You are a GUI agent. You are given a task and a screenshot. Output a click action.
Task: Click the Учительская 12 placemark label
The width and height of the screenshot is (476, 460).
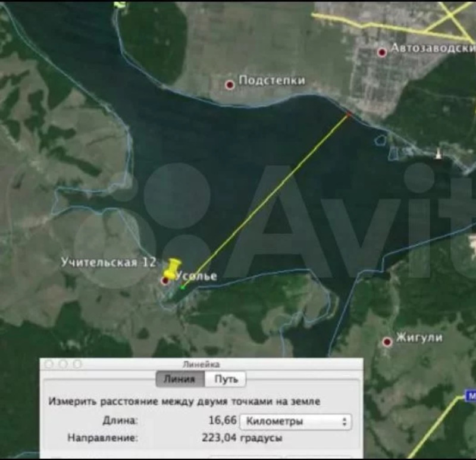108,262
